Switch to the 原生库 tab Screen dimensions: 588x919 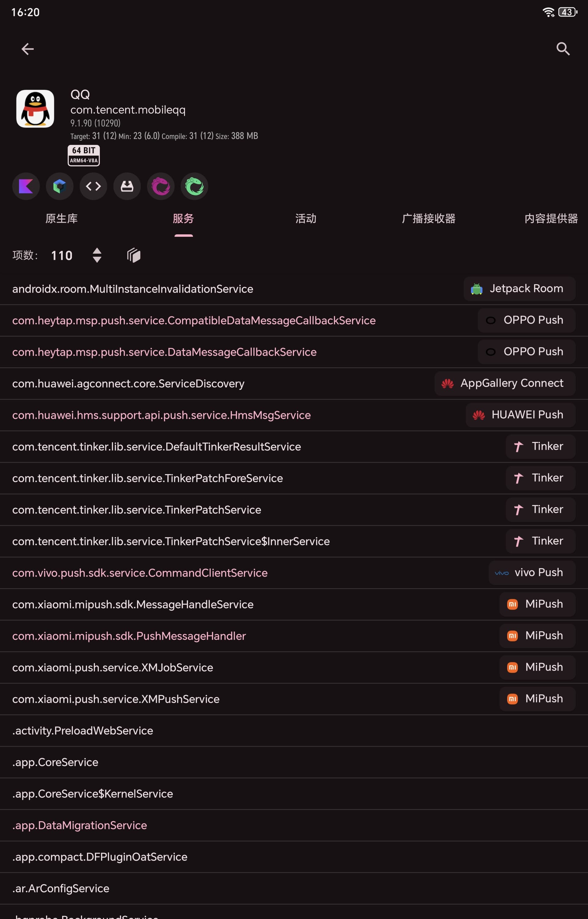(x=61, y=219)
